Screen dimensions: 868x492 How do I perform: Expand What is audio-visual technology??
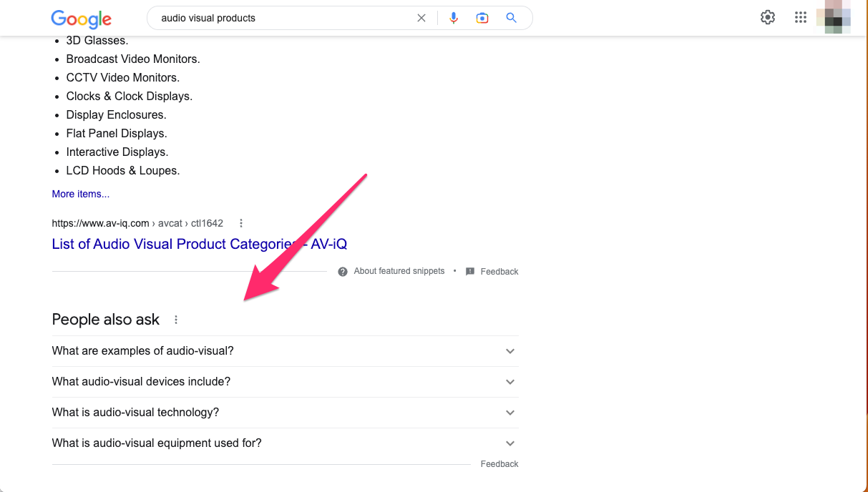click(285, 413)
